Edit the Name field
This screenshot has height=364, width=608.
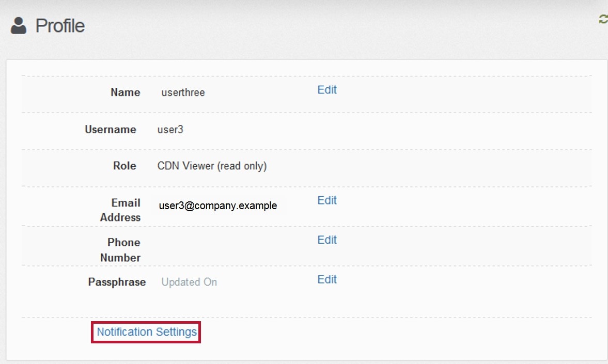[x=327, y=90]
